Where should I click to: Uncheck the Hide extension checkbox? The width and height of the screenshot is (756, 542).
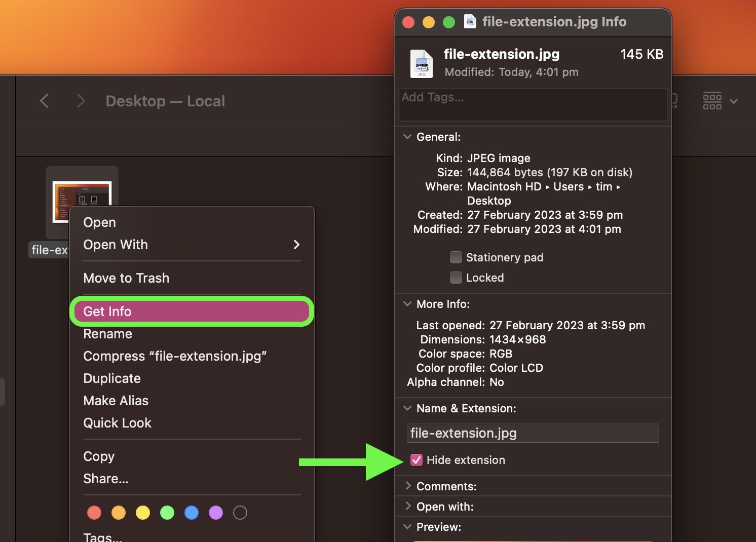[x=416, y=460]
